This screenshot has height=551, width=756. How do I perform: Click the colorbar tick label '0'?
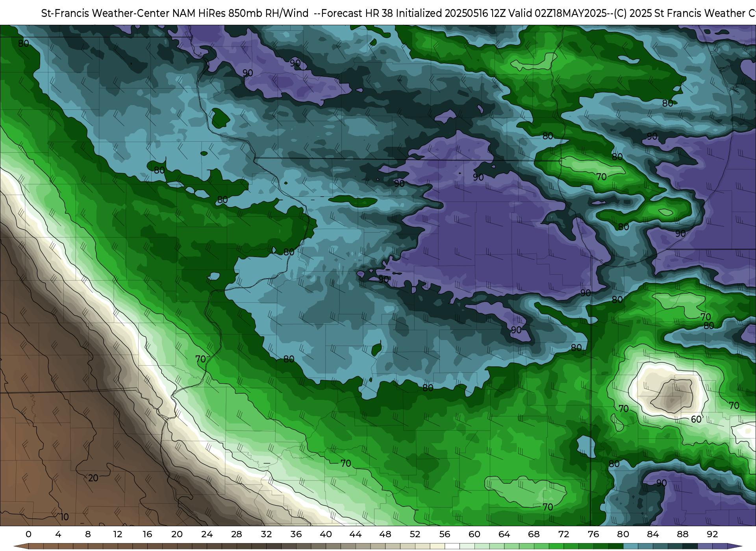point(28,534)
